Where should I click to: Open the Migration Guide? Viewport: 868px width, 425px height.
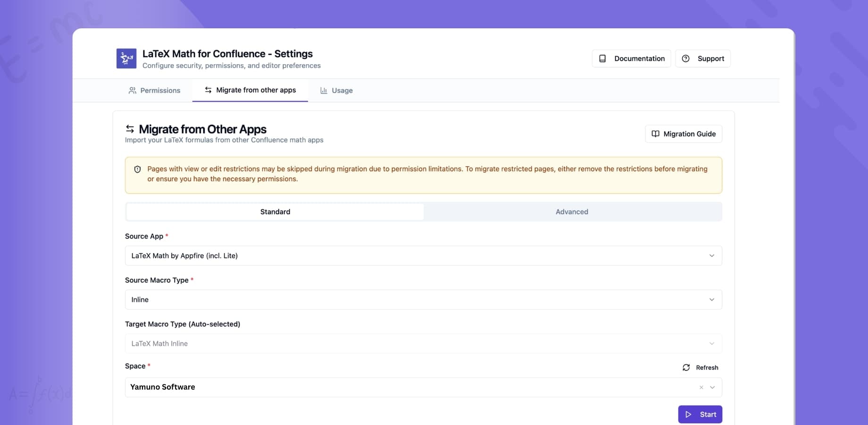(683, 134)
